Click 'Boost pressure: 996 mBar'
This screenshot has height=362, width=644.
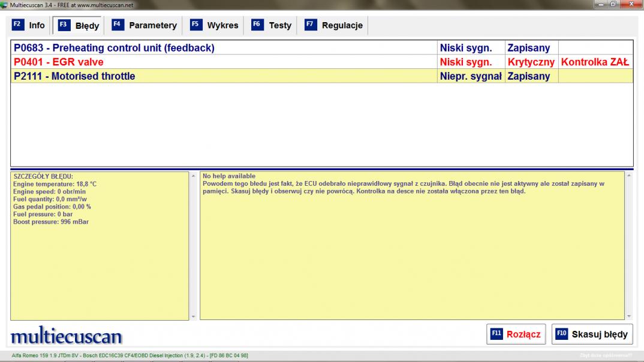click(x=51, y=222)
